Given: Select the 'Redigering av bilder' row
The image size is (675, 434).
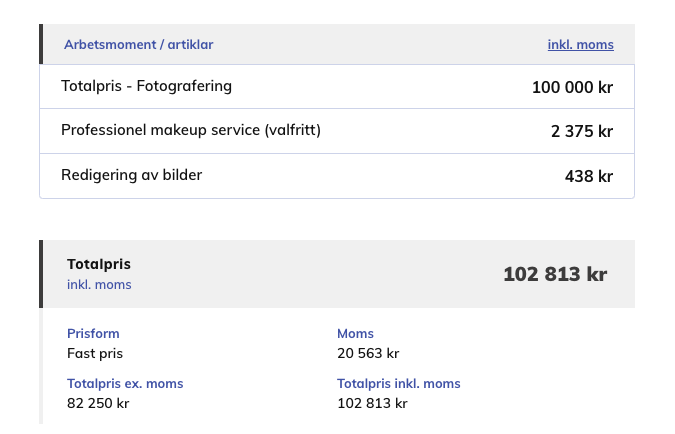Looking at the screenshot, I should coord(337,176).
